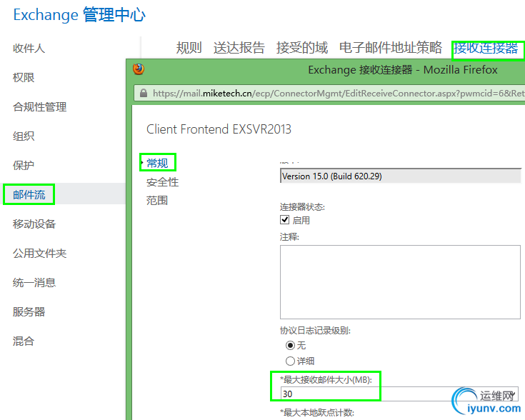Screen dimensions: 525x420
Task: Click the Firefox icon in popup title bar
Action: coord(139,69)
